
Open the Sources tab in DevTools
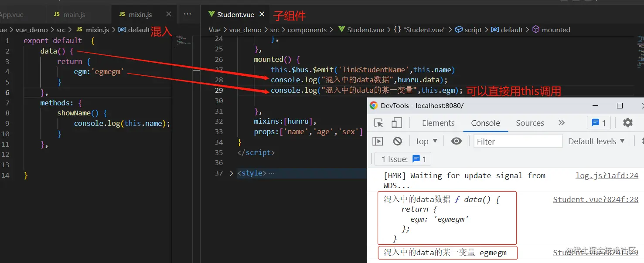point(530,123)
